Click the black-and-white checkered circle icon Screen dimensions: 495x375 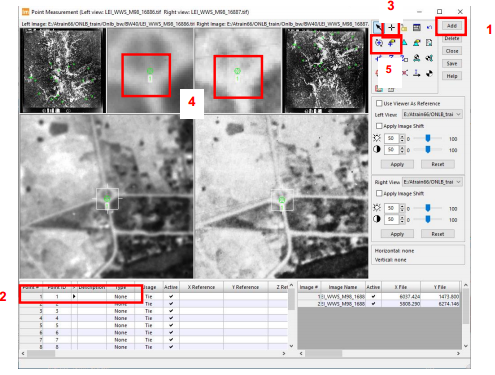click(x=429, y=73)
